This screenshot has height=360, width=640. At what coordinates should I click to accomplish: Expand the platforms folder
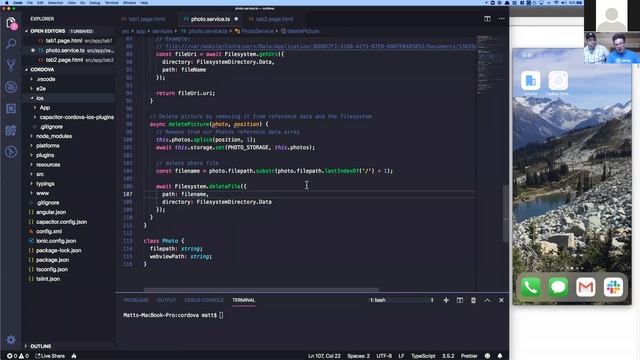(x=48, y=146)
